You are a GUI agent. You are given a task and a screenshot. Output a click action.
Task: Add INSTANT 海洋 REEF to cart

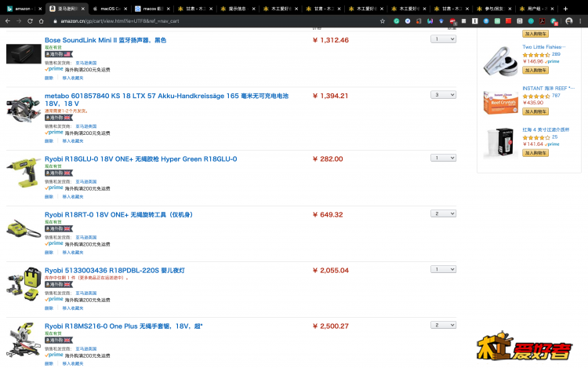pos(535,111)
